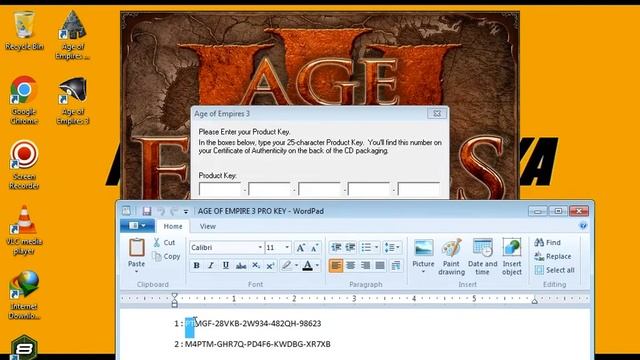The width and height of the screenshot is (640, 360).
Task: Open the font size 11 dropdown
Action: [x=287, y=247]
